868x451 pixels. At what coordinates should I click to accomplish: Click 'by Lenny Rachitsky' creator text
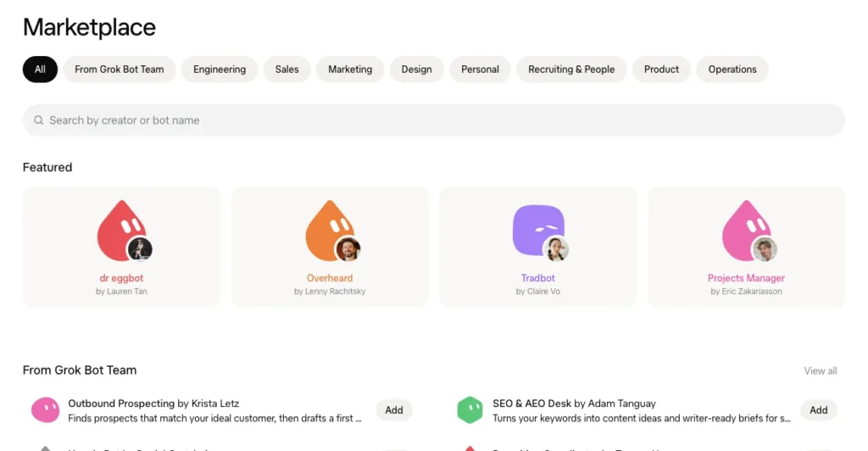point(330,291)
